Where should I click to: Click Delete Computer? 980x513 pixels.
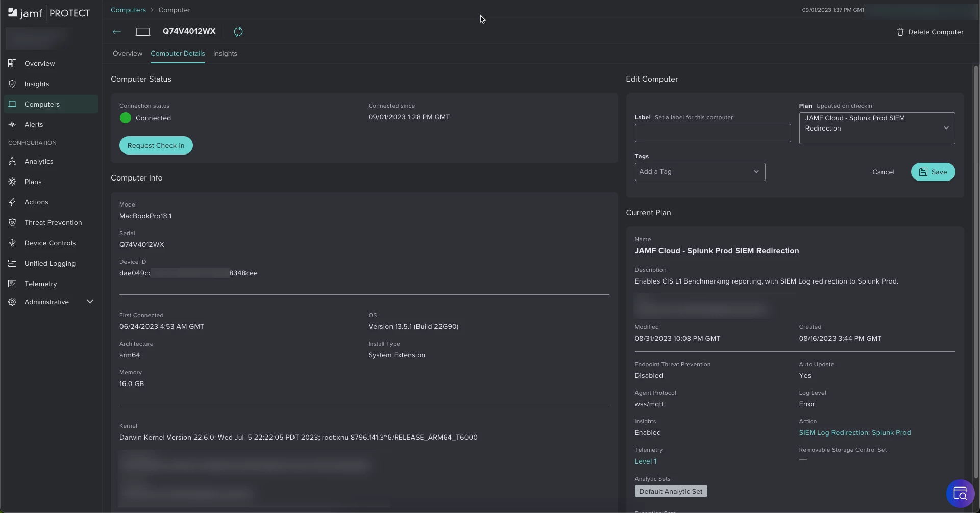(930, 32)
